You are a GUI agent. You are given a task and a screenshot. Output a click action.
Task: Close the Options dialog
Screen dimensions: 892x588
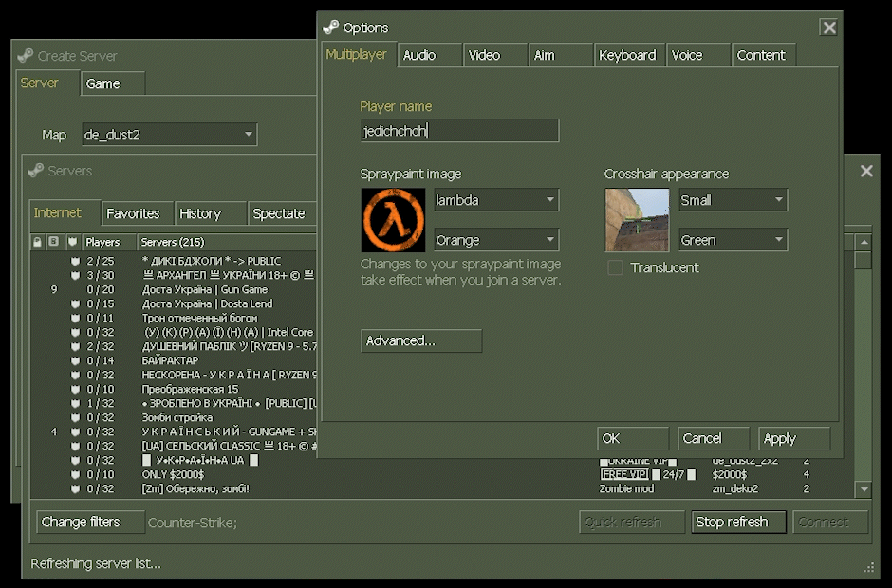(x=828, y=27)
